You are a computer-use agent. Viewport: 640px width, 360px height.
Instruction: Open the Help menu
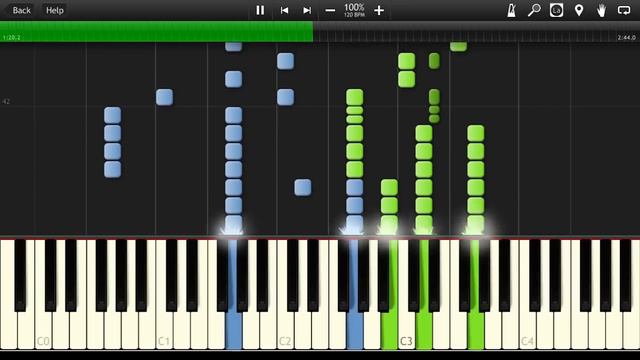click(55, 10)
